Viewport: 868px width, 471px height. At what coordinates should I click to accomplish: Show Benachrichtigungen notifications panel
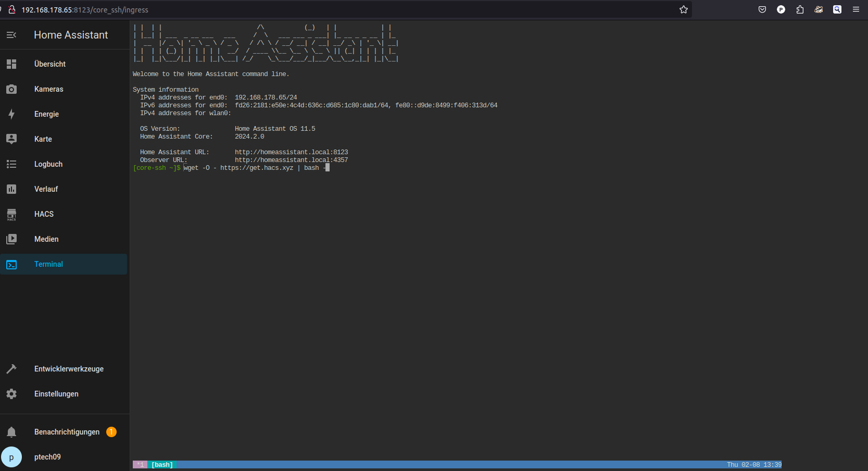pyautogui.click(x=67, y=432)
